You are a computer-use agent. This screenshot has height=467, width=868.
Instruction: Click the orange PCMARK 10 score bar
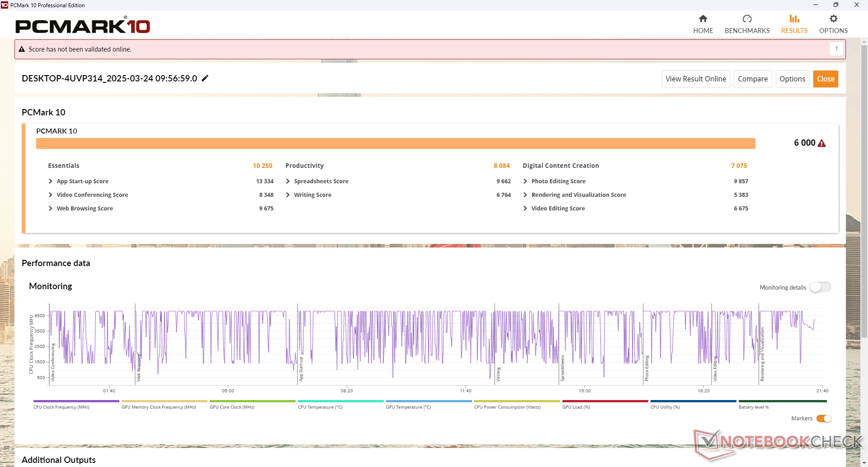396,143
